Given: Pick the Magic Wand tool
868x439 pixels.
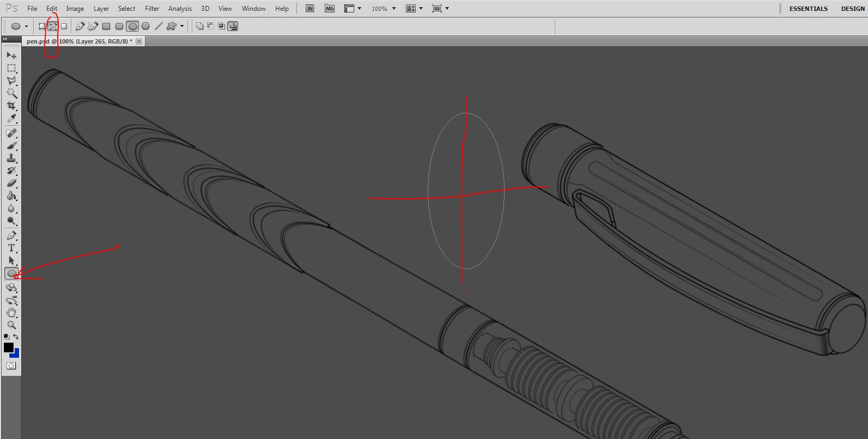Looking at the screenshot, I should pos(11,93).
